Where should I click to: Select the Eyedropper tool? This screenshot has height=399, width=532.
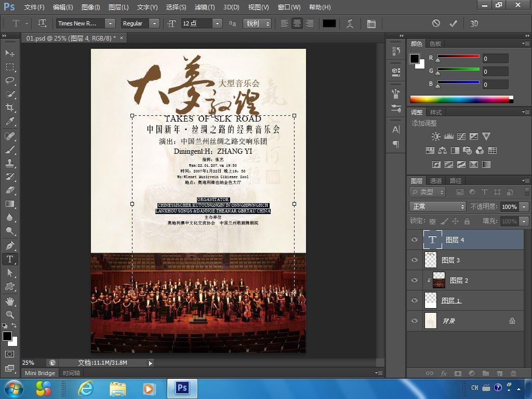point(10,121)
